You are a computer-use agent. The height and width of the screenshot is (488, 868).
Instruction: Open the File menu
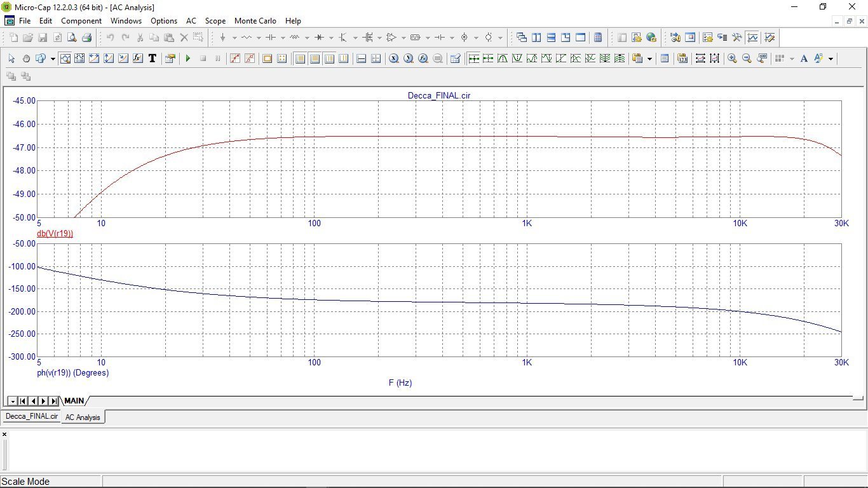click(25, 21)
